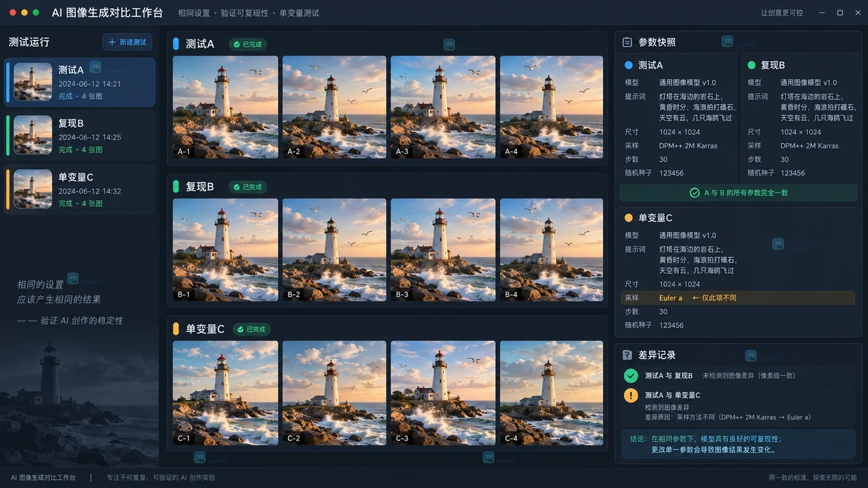Click 相同设置 in the title bar
The height and width of the screenshot is (488, 868).
194,13
